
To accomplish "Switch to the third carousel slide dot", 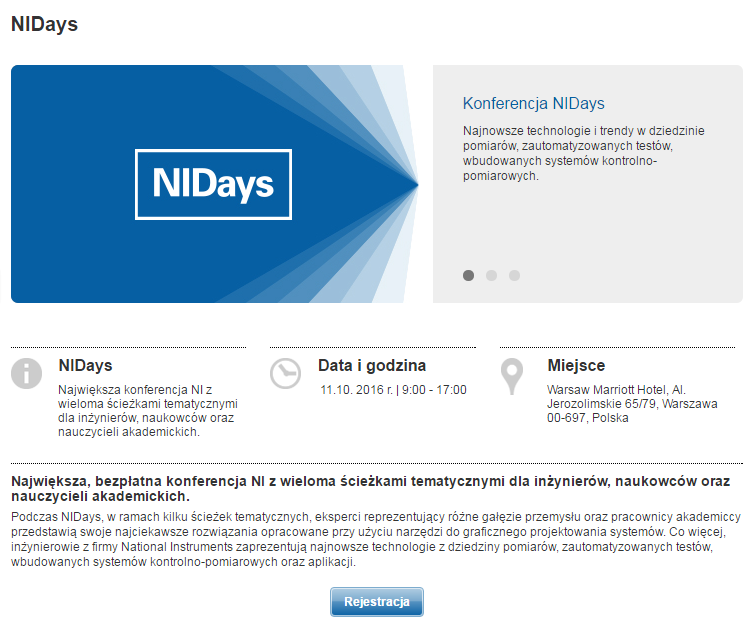I will (515, 275).
